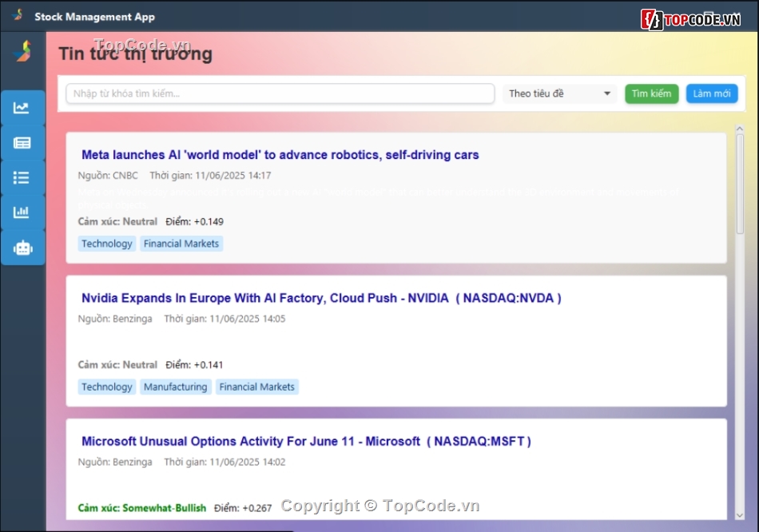The image size is (759, 532).
Task: Click the app logo at top of sidebar
Action: click(22, 51)
